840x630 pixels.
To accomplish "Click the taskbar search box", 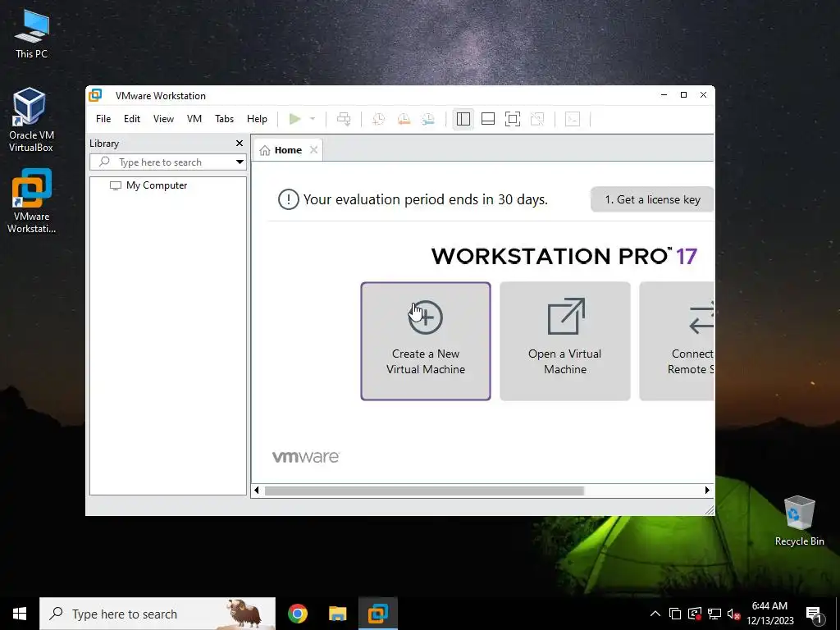I will (157, 614).
